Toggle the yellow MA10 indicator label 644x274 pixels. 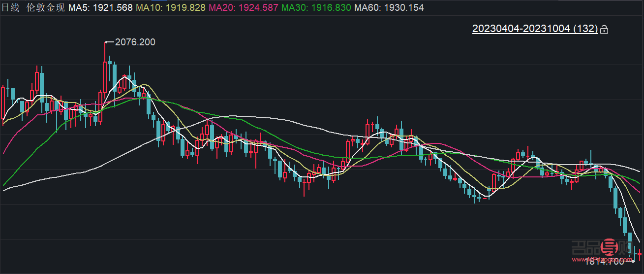[171, 8]
